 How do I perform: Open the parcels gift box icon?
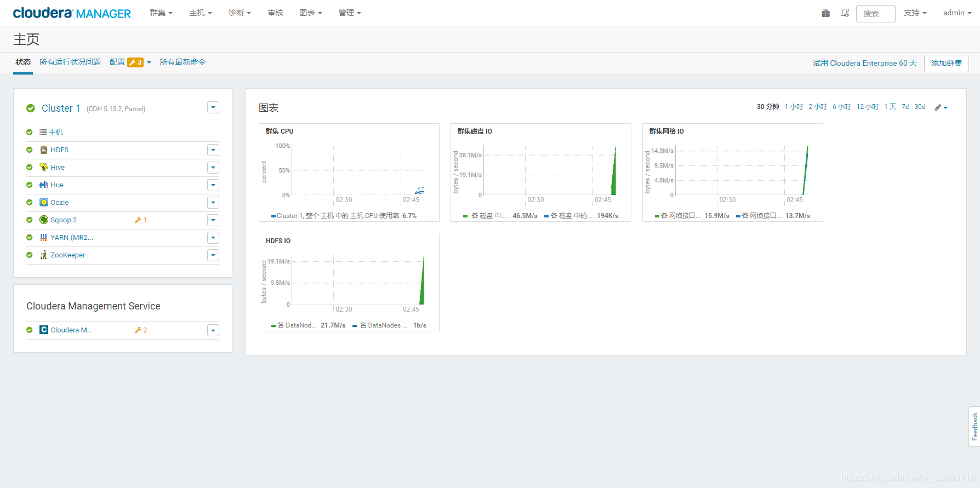coord(825,13)
